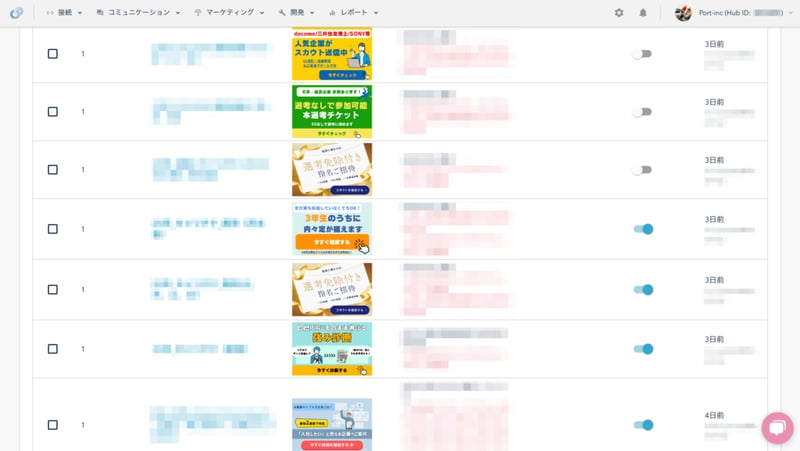Image resolution: width=800 pixels, height=451 pixels.
Task: Click the blurred name link in 強み診断 row
Action: point(200,349)
